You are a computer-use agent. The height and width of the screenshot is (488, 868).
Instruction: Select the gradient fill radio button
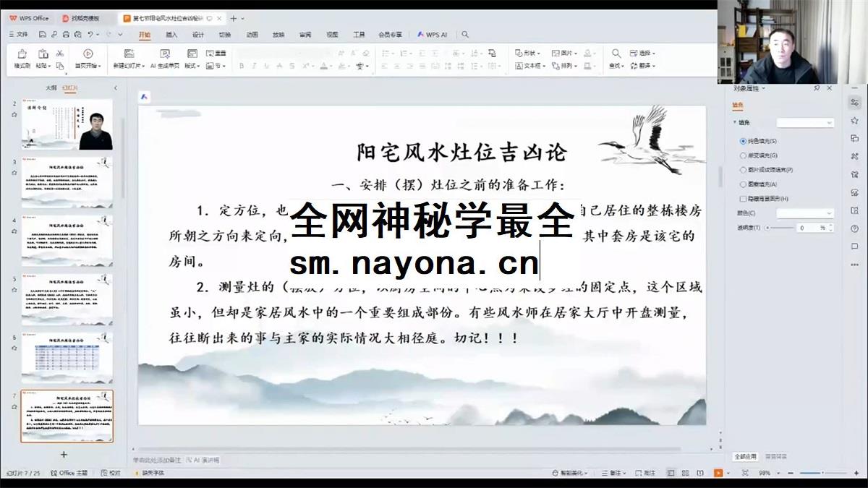click(x=743, y=155)
